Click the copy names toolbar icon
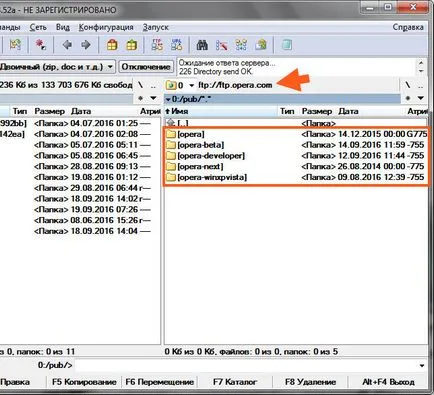 pos(261,45)
